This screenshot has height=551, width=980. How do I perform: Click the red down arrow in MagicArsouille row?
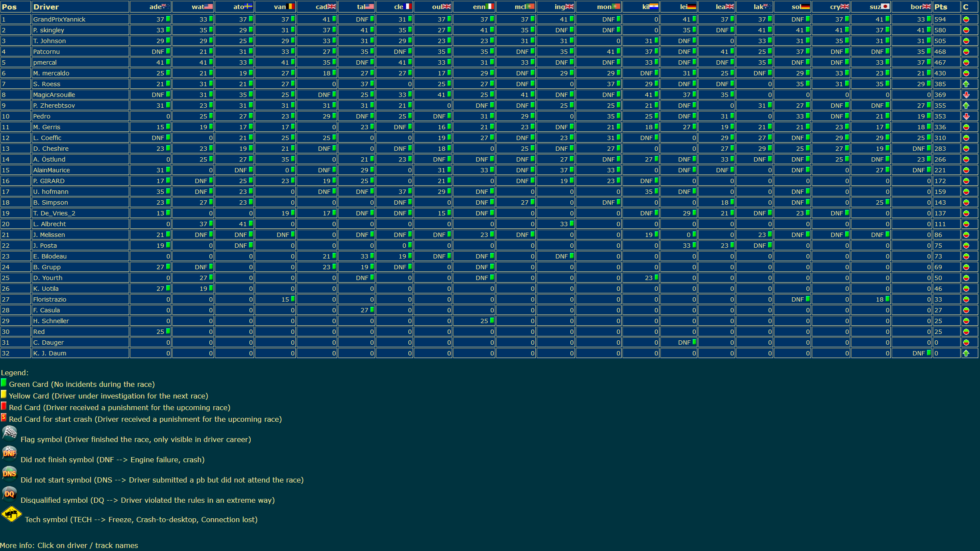(x=966, y=95)
